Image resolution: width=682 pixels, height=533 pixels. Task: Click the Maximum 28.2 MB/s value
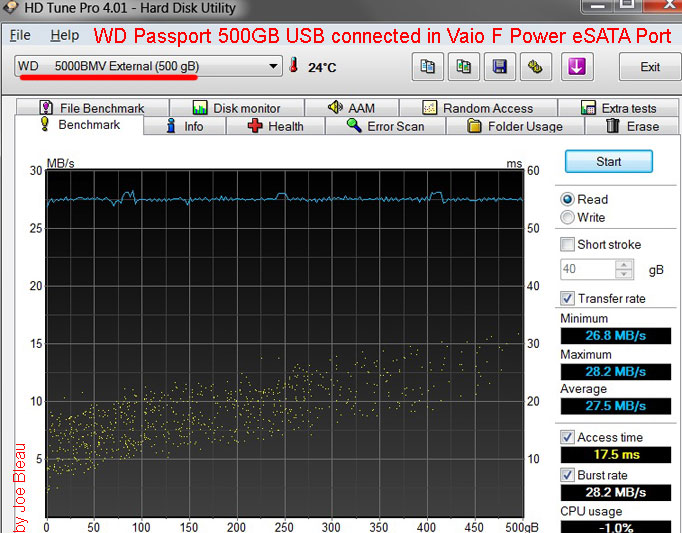click(x=615, y=372)
